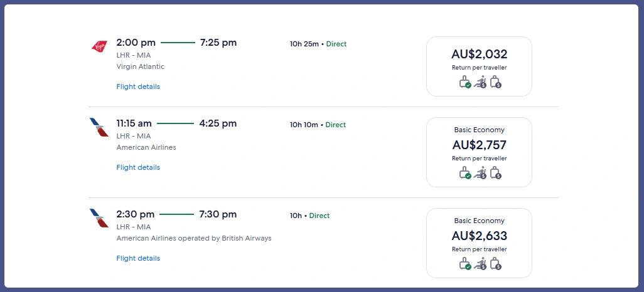Click the checked baggage icon on the AU$2,633 fare
The image size is (644, 292).
click(x=495, y=264)
